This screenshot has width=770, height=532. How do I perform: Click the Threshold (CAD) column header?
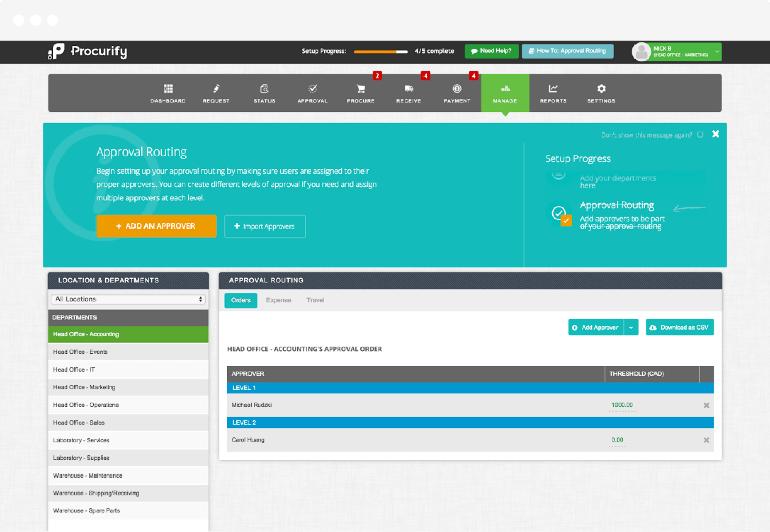(x=652, y=374)
